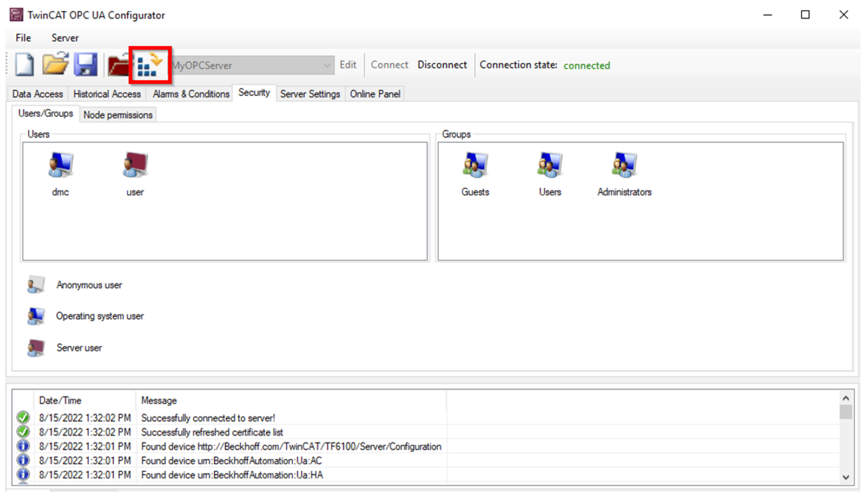Click the Operating system user icon
This screenshot has width=868, height=497.
pos(36,316)
